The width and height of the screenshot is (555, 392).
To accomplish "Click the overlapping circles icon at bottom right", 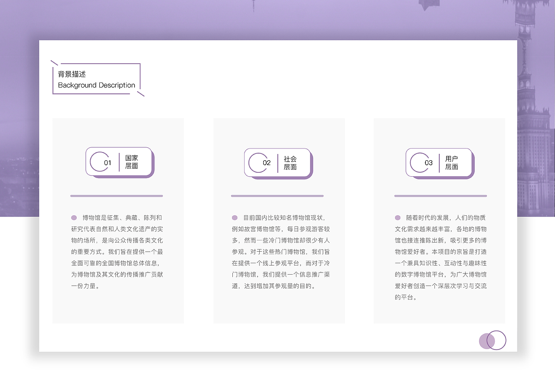I will [x=493, y=340].
